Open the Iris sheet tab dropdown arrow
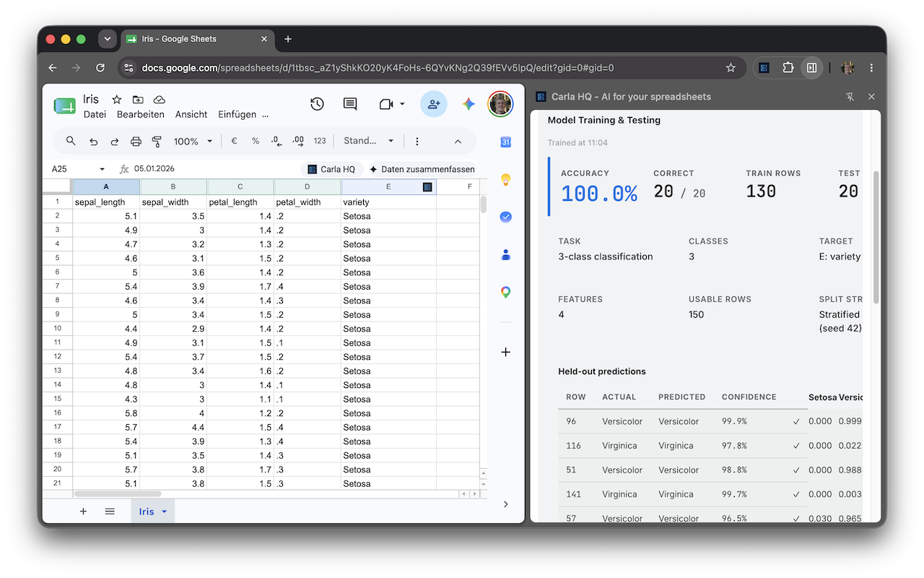Screen dimensions: 924x578 tap(164, 512)
